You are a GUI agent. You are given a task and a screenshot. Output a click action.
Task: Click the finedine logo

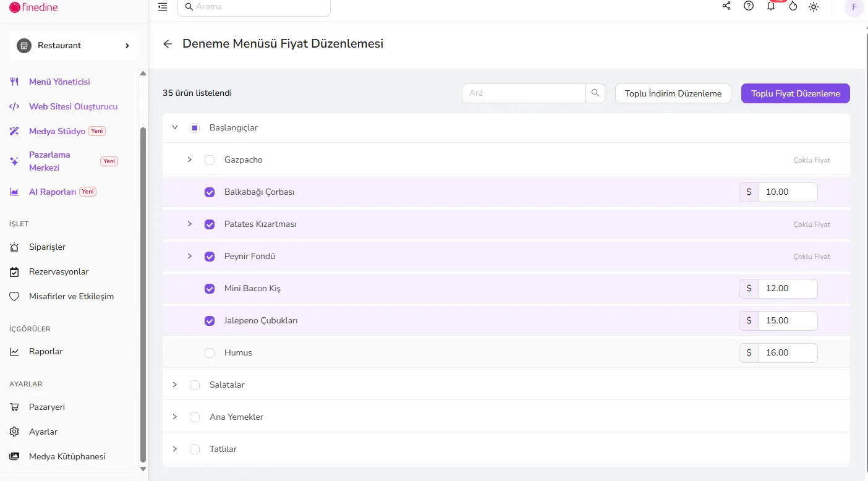pyautogui.click(x=34, y=7)
